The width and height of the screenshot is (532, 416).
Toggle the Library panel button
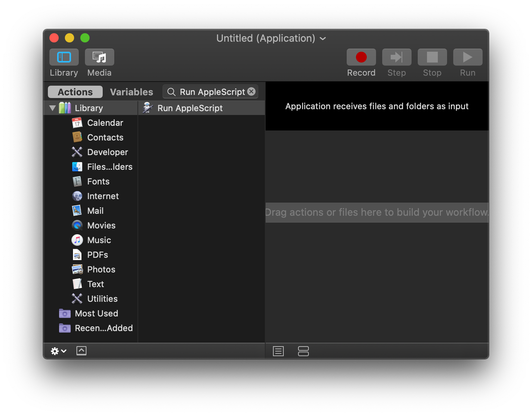coord(64,57)
